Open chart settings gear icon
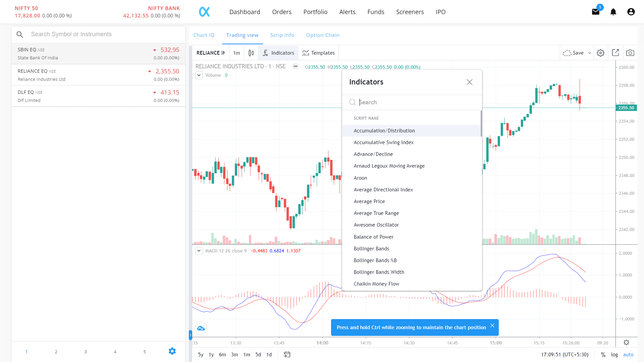This screenshot has width=644, height=362. click(600, 53)
